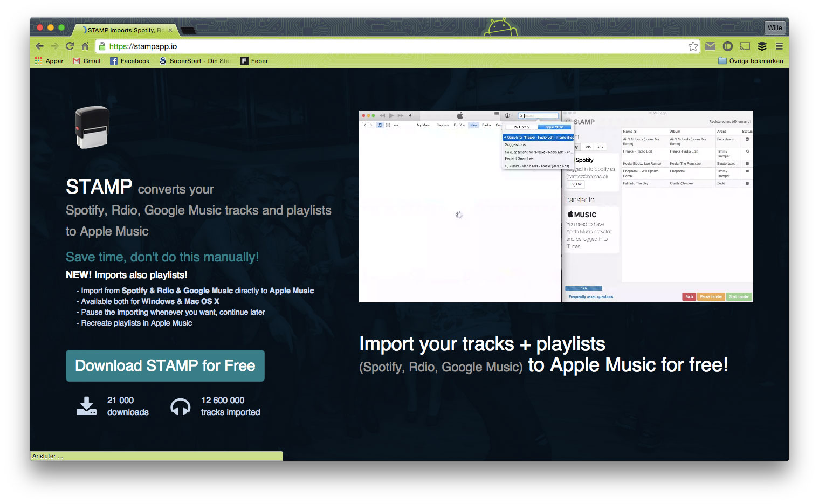Viewport: 819px width, 504px height.
Task: Click the 'Available both for Windows & Mac OS X' line
Action: click(x=148, y=301)
